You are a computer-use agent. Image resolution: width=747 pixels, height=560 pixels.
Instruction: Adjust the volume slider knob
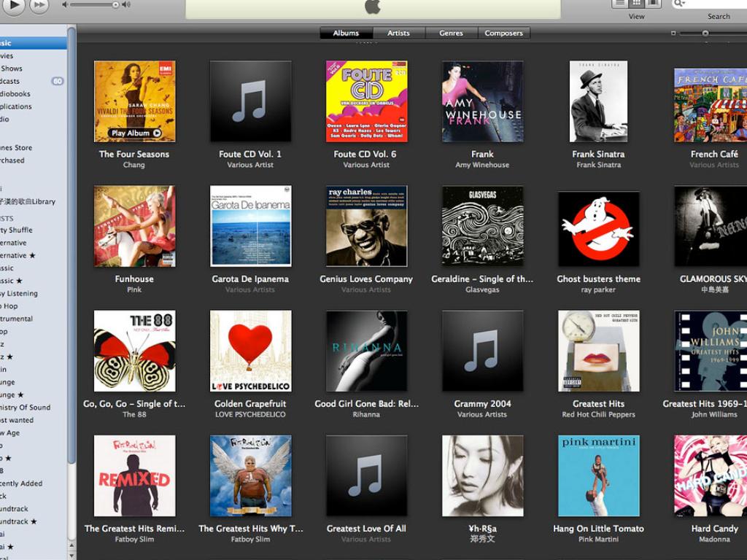click(x=115, y=5)
